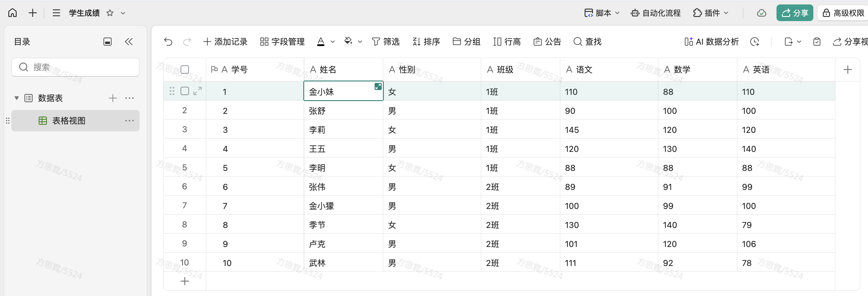Collapse the 目录 sidebar panel
The height and width of the screenshot is (296, 868).
click(129, 42)
